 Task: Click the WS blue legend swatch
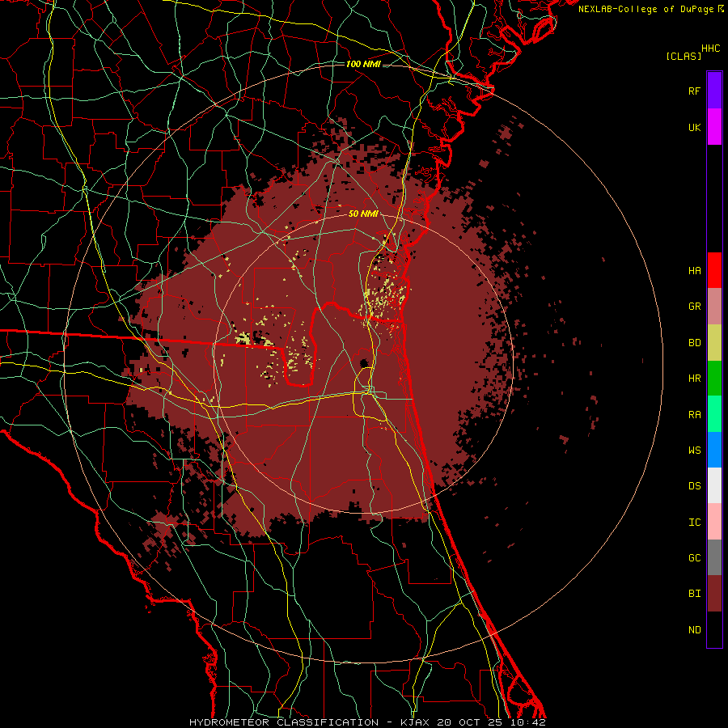714,450
